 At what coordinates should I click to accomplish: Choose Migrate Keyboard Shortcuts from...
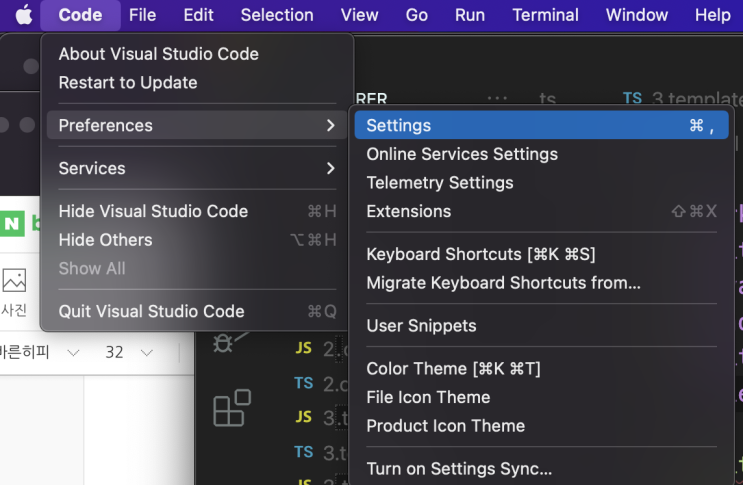point(542,283)
